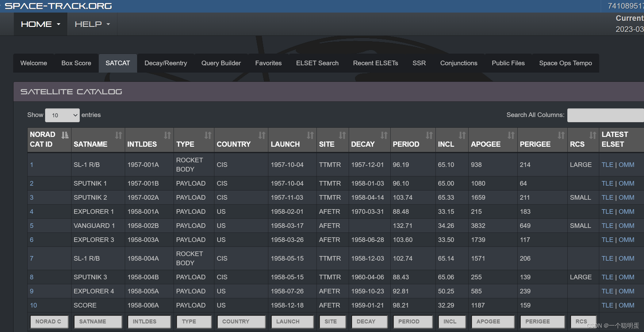The width and height of the screenshot is (644, 332).
Task: Open the Query Builder tab
Action: pyautogui.click(x=221, y=63)
